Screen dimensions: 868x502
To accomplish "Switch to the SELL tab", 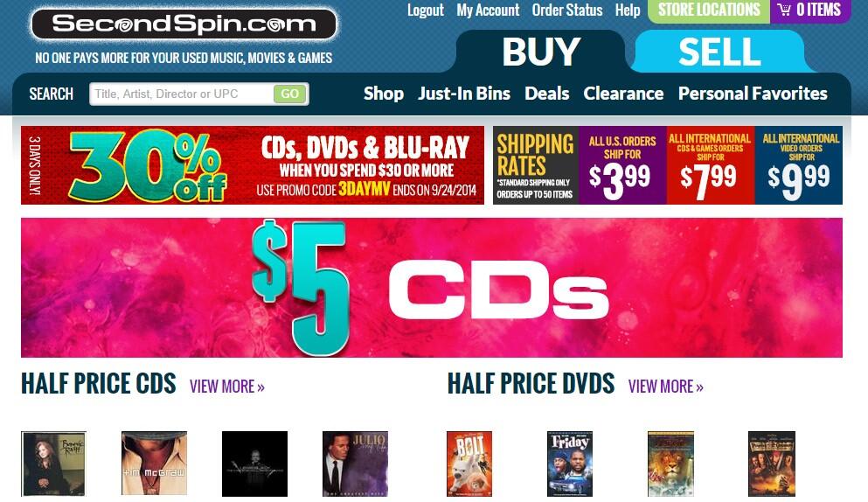I will (719, 52).
